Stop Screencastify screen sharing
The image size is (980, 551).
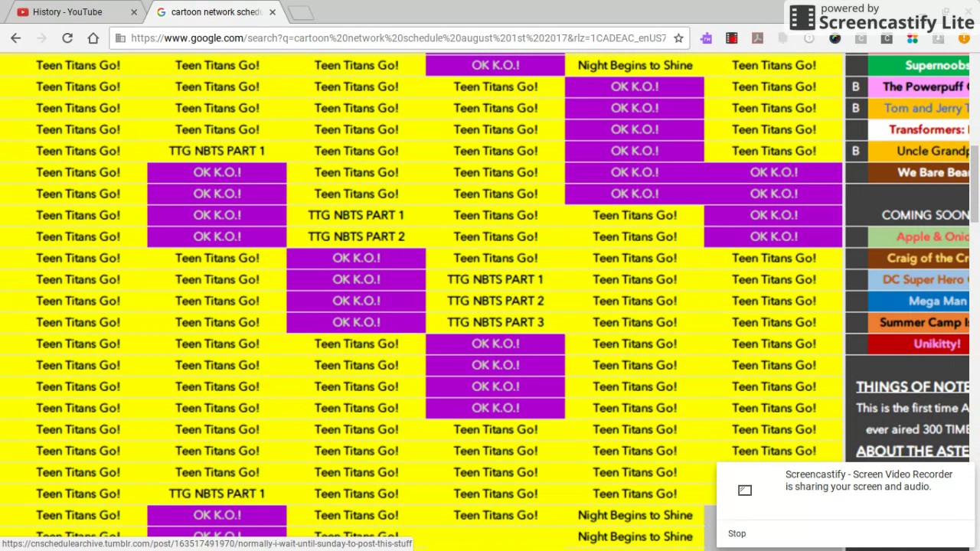[x=737, y=533]
